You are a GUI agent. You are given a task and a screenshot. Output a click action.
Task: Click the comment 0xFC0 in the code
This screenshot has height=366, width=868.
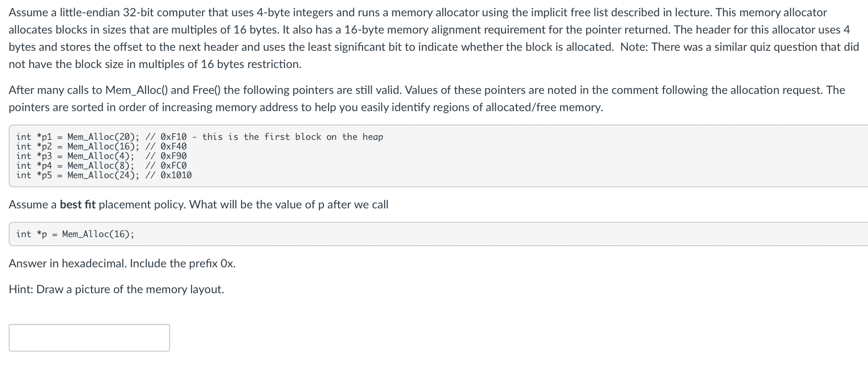(x=174, y=165)
